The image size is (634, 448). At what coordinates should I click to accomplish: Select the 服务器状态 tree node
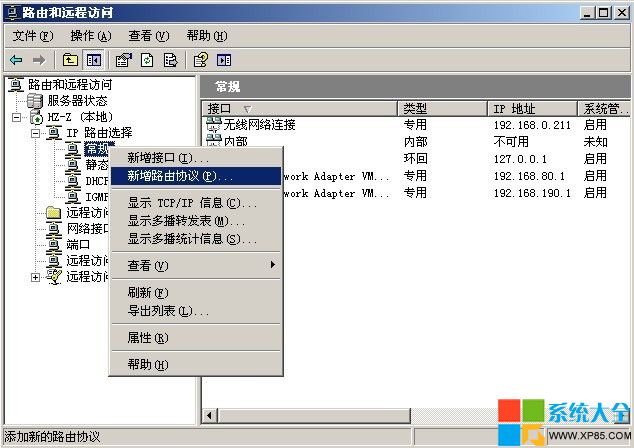76,101
